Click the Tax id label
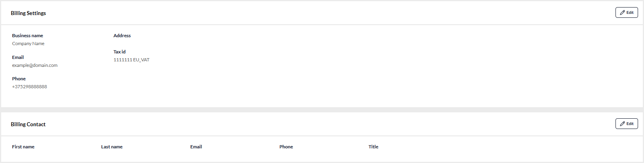This screenshot has height=163, width=644. 119,52
